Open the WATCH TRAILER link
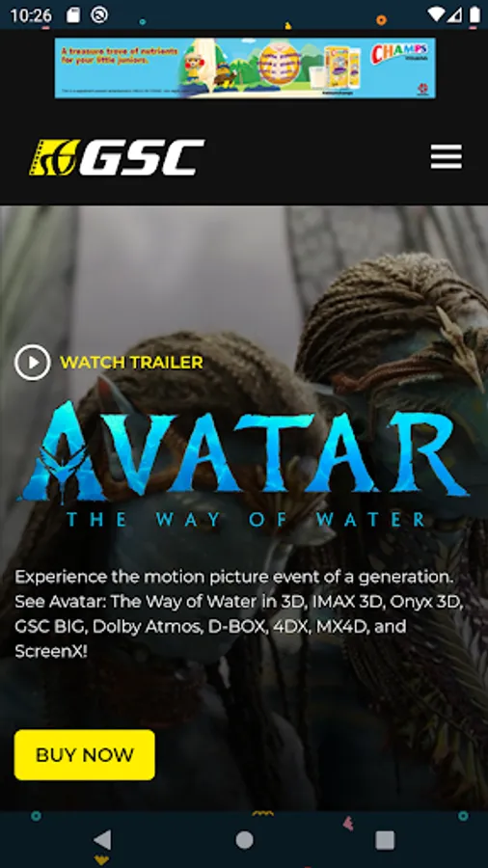 pos(131,363)
